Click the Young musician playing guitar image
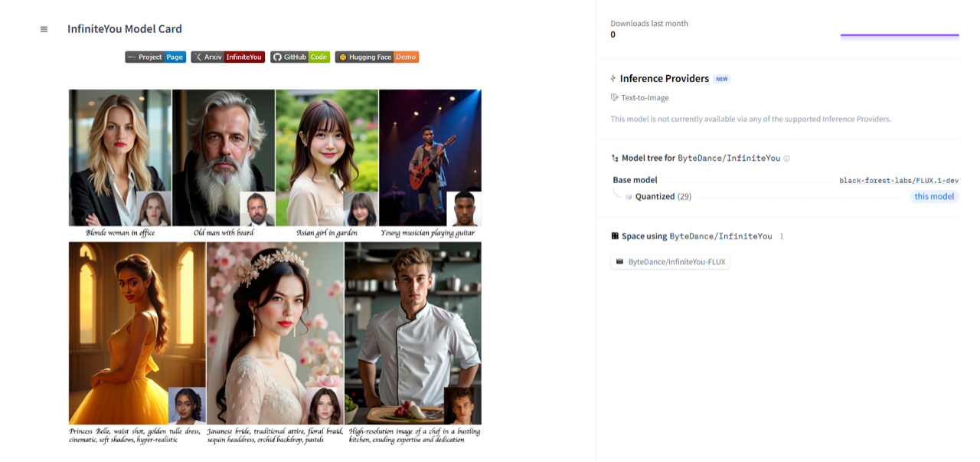Image resolution: width=980 pixels, height=462 pixels. tap(430, 158)
